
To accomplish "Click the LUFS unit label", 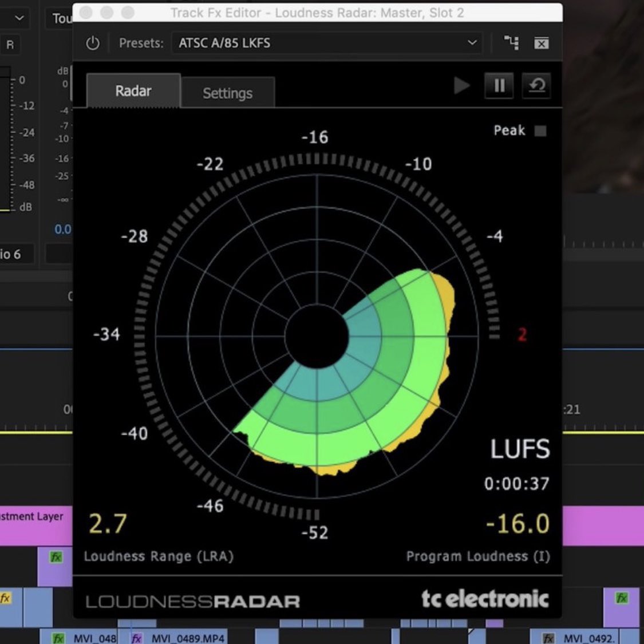I will click(x=520, y=449).
